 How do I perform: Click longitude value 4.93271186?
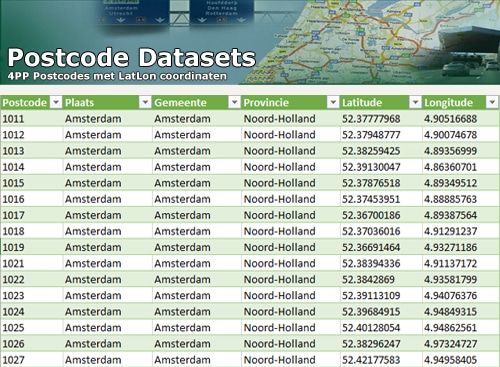(451, 247)
